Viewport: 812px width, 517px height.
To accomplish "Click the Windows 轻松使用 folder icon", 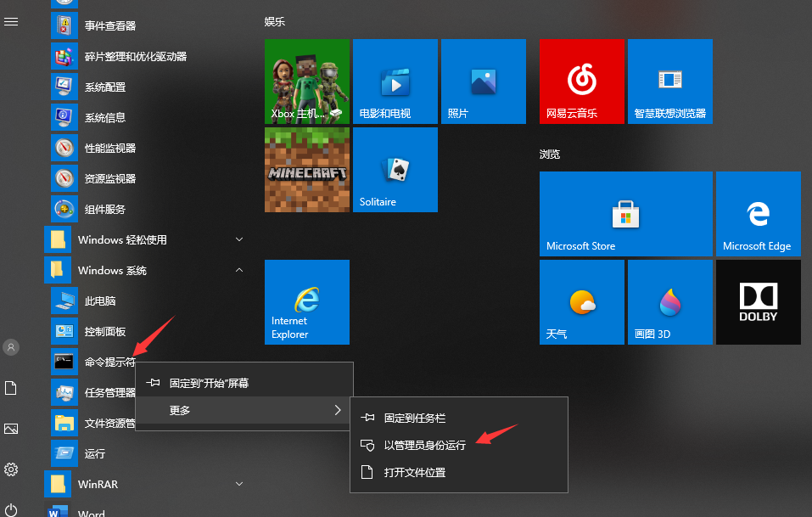I will point(58,240).
